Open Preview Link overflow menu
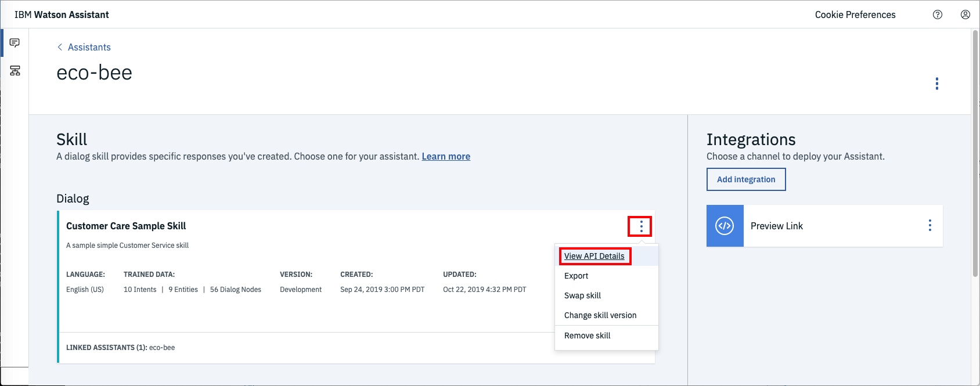Viewport: 980px width, 386px height. (x=930, y=226)
